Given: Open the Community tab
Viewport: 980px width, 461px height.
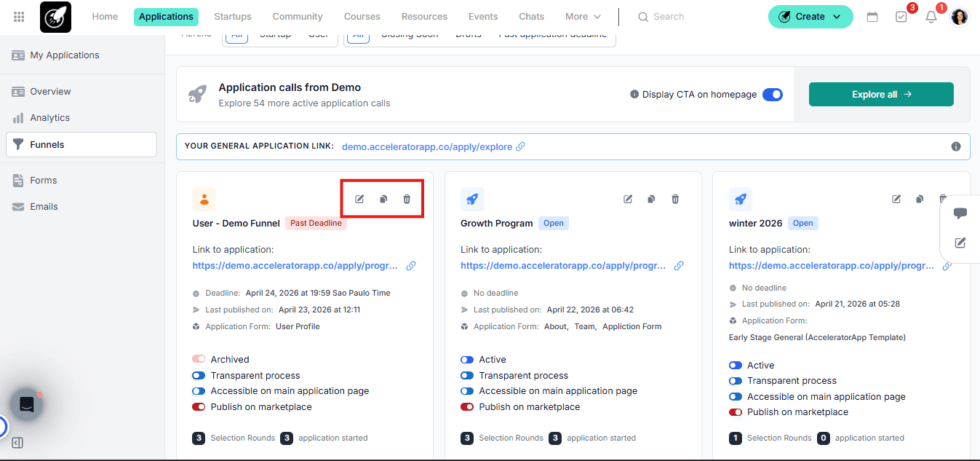Looking at the screenshot, I should pos(298,17).
